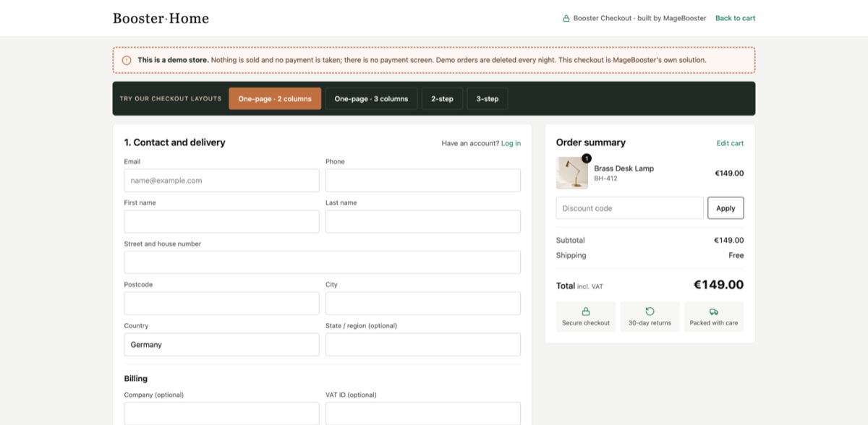
Task: Click the quantity badge on the lamp thumbnail
Action: [x=586, y=158]
